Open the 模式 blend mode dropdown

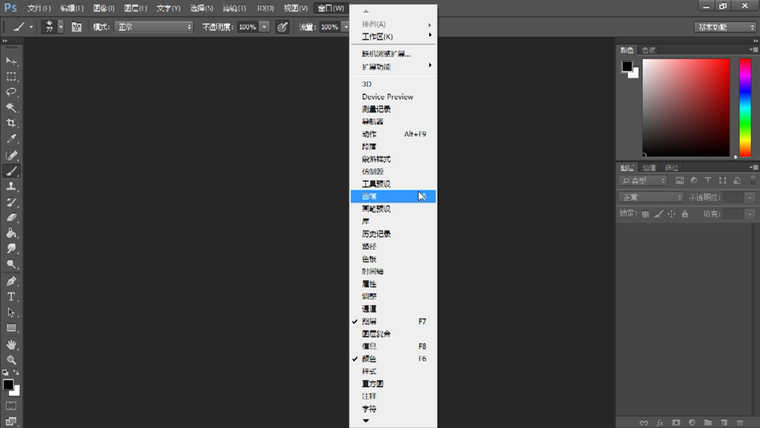(x=153, y=27)
